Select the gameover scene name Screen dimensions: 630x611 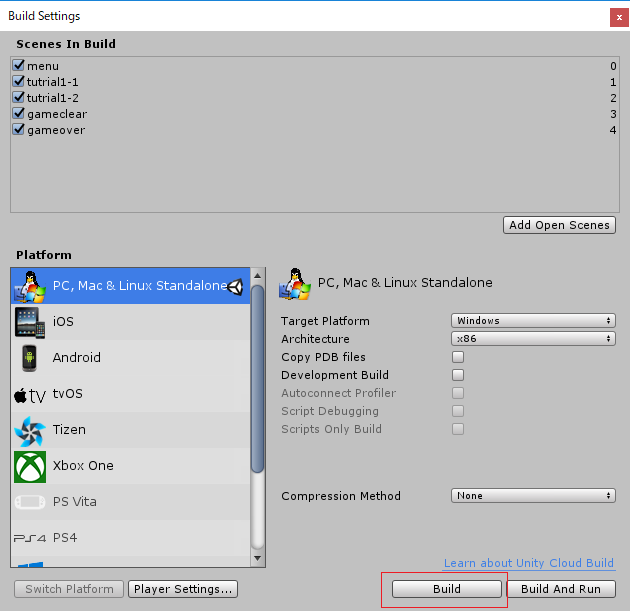coord(56,131)
